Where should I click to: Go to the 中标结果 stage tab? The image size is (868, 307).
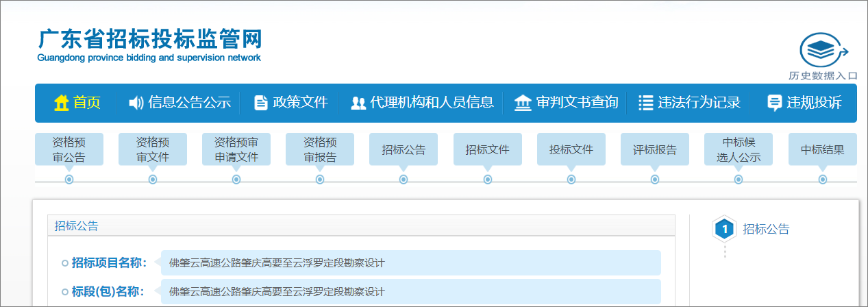[x=822, y=149]
